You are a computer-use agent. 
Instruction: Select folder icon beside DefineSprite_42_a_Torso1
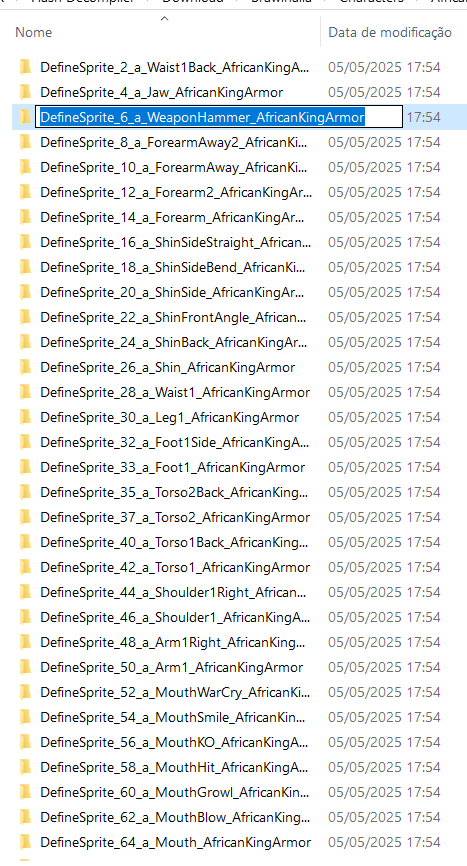point(25,567)
